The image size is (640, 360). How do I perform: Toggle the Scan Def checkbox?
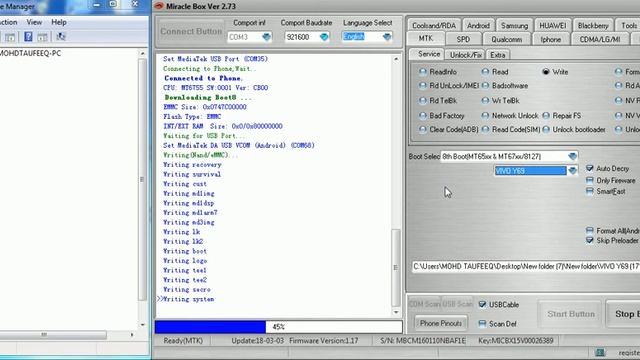coord(482,324)
